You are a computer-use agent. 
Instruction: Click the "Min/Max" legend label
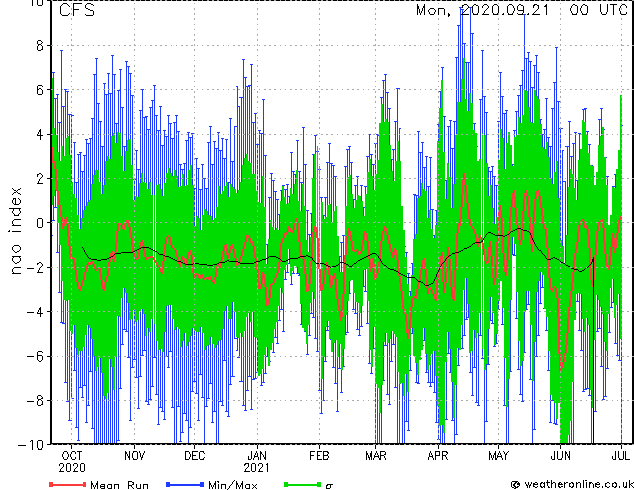point(232,485)
